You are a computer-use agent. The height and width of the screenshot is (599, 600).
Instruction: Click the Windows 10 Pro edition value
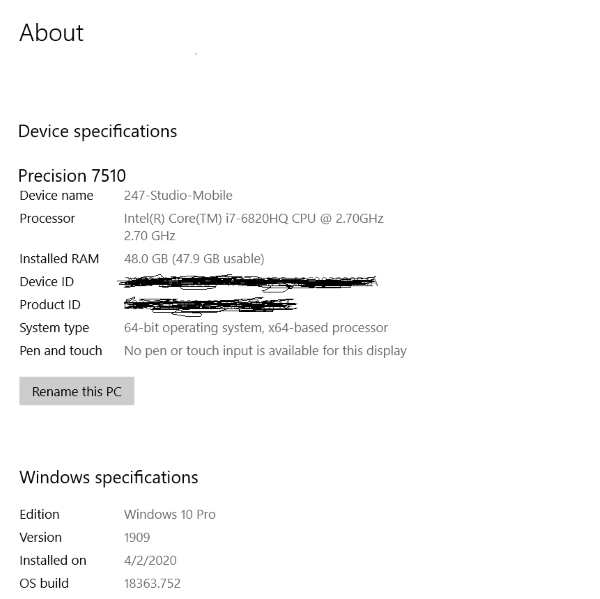point(170,514)
